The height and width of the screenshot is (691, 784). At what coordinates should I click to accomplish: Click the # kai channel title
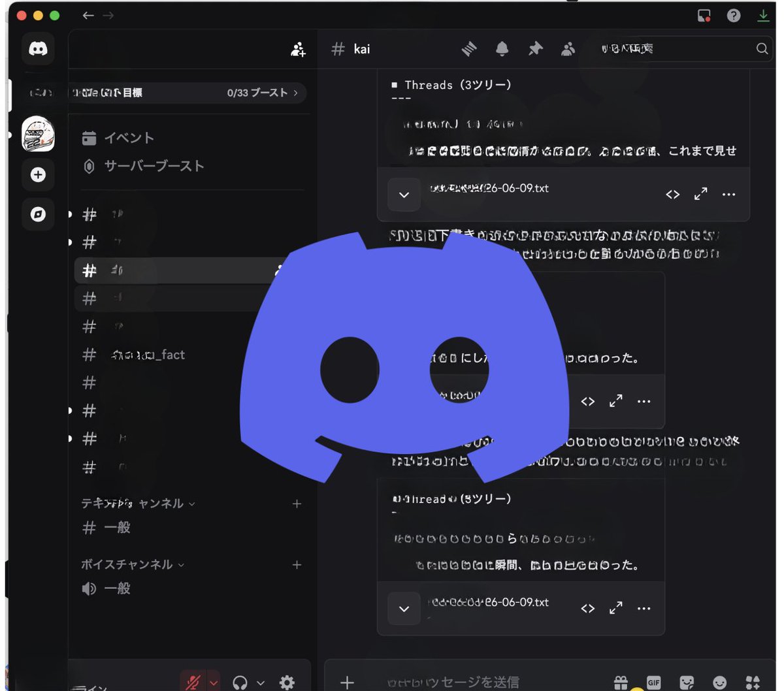(x=351, y=49)
